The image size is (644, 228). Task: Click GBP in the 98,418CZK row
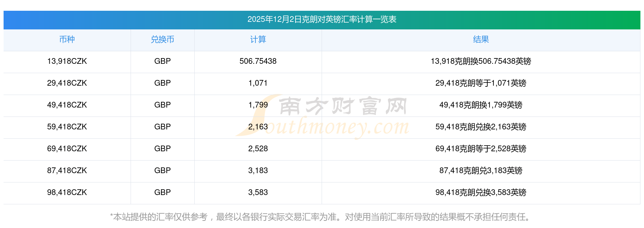[162, 193]
